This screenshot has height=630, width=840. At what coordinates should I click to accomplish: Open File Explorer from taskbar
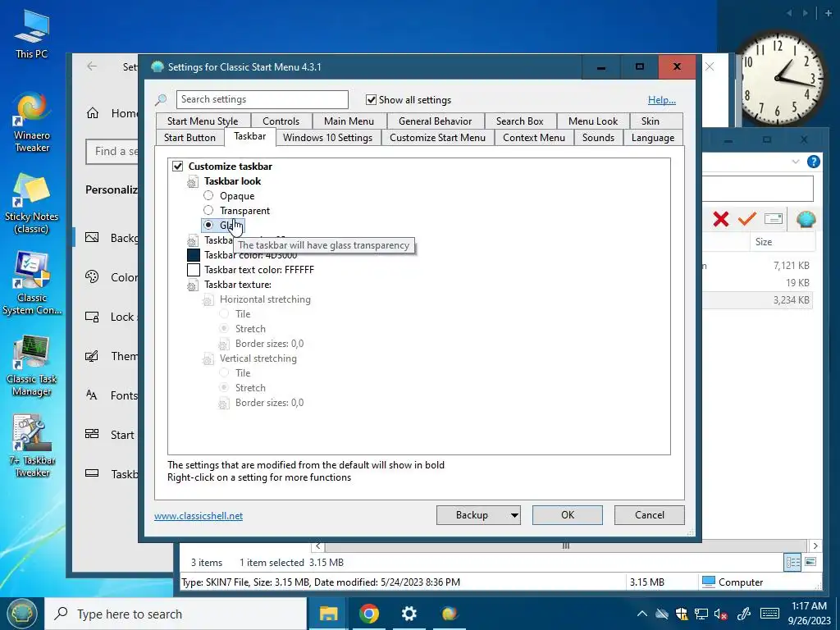328,614
